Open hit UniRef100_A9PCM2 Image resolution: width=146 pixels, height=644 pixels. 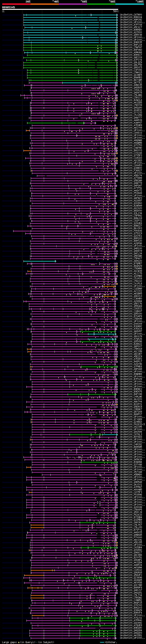point(131,20)
